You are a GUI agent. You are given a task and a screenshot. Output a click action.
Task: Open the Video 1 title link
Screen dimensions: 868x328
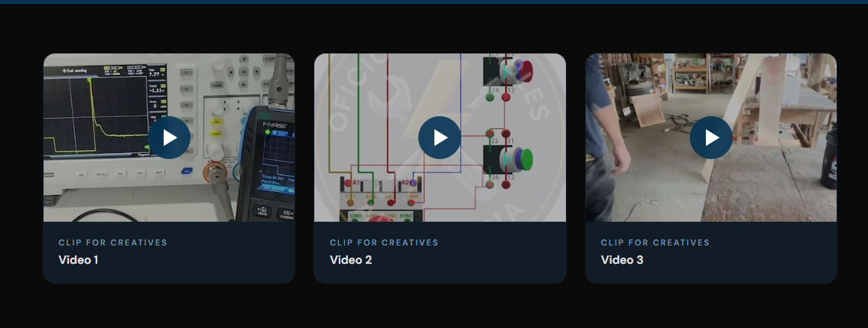(79, 259)
